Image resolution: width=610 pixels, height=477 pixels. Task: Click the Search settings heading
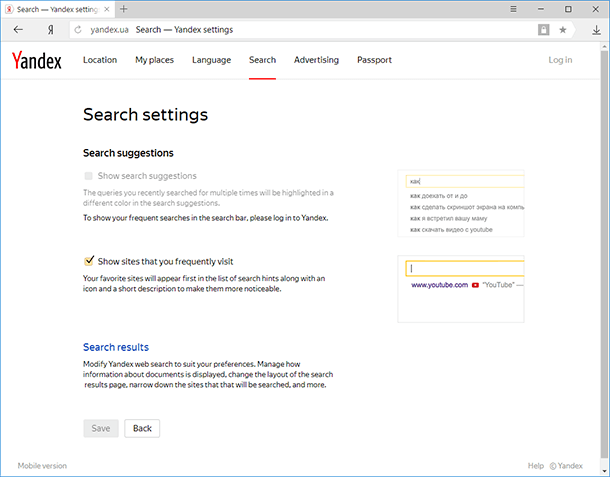point(145,114)
